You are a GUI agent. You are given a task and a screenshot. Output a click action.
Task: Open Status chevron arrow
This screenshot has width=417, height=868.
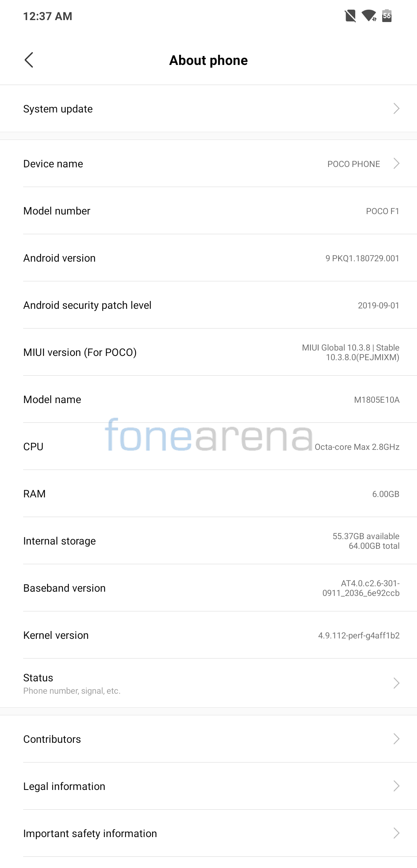396,683
